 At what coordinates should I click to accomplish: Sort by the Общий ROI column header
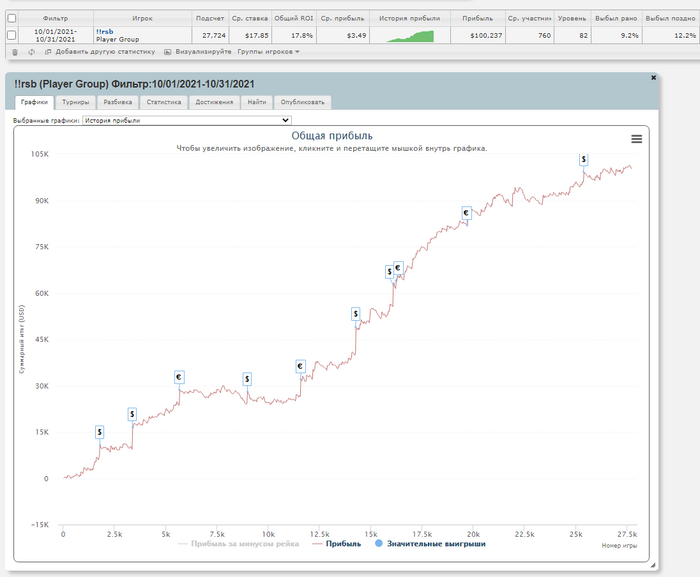[x=294, y=18]
